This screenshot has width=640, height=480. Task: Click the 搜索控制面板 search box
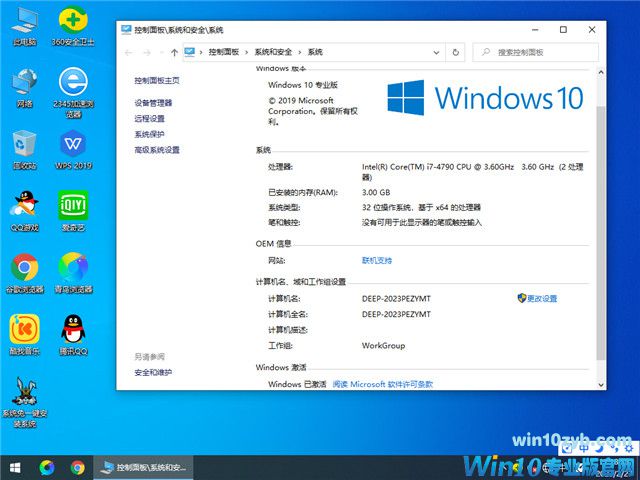coord(540,52)
